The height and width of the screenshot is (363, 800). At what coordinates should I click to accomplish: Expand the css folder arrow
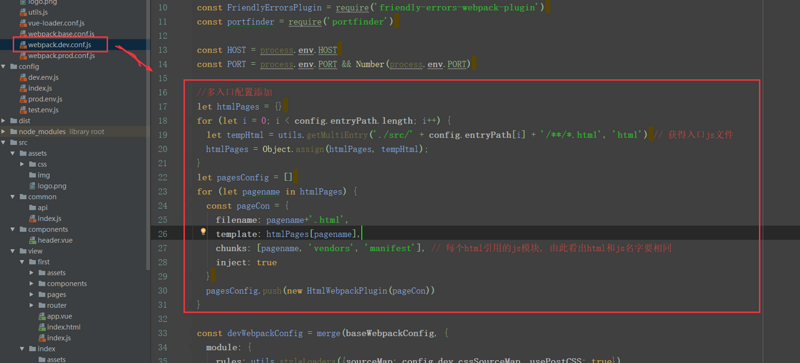[x=22, y=164]
